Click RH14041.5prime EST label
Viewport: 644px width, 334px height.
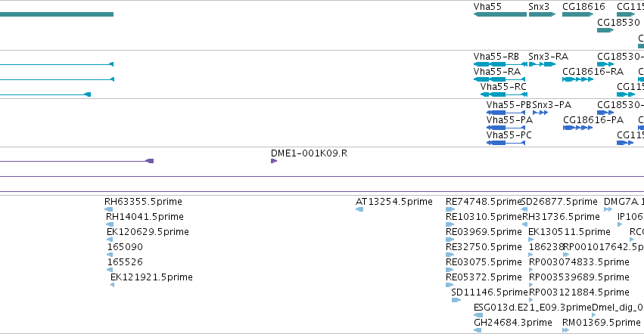coord(145,217)
